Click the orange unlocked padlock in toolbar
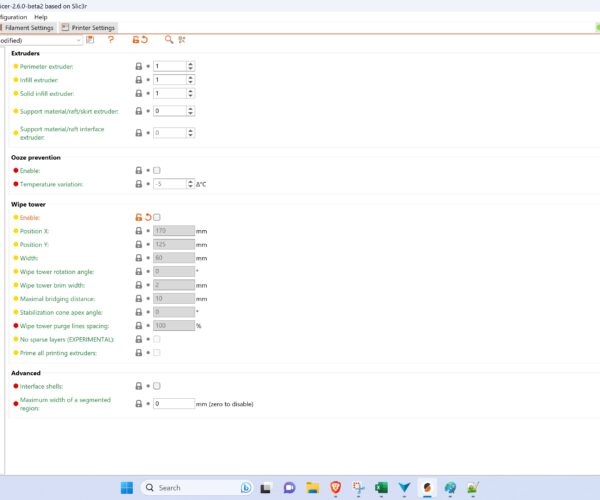The height and width of the screenshot is (500, 600). (x=136, y=40)
